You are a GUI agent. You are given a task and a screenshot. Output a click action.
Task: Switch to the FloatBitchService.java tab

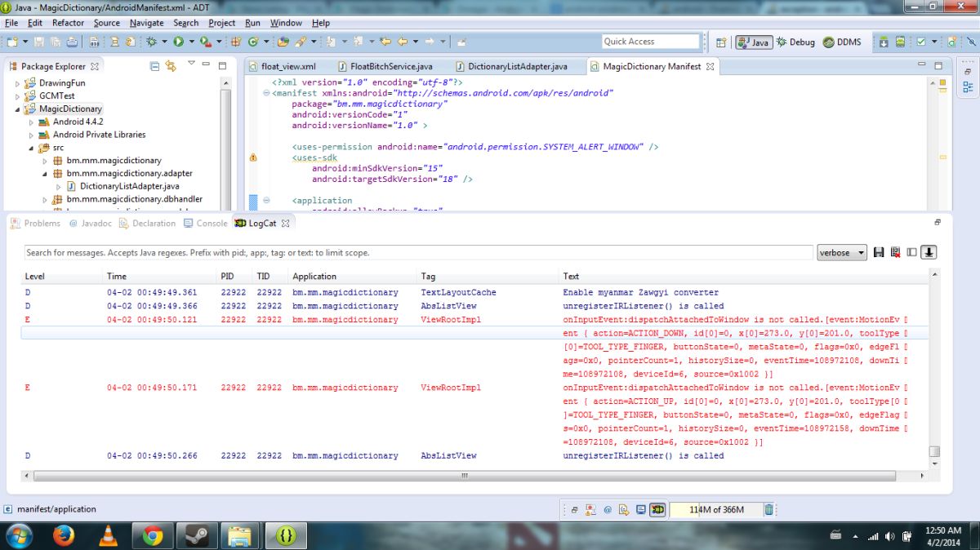pyautogui.click(x=384, y=67)
